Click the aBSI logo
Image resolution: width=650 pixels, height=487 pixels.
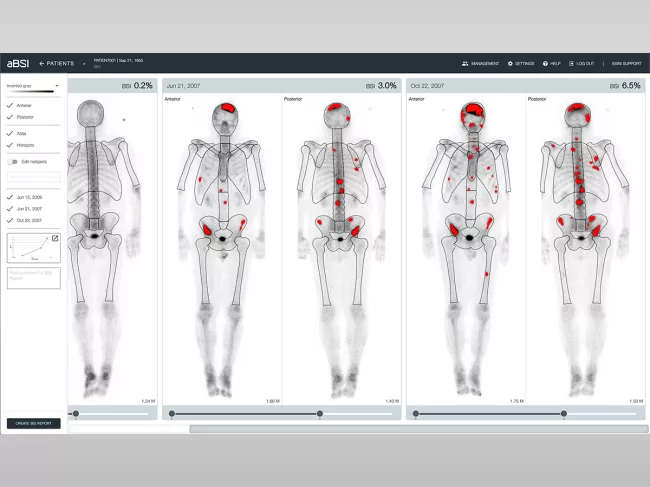tap(17, 63)
